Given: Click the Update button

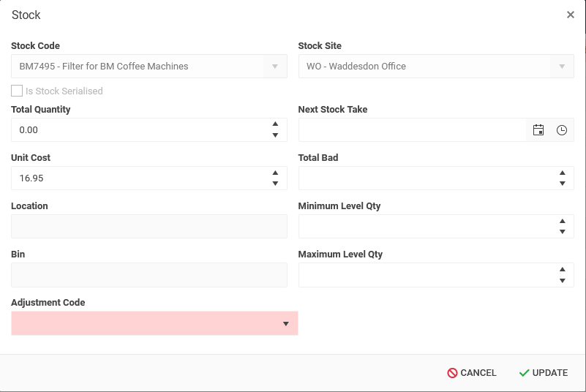Looking at the screenshot, I should 543,373.
